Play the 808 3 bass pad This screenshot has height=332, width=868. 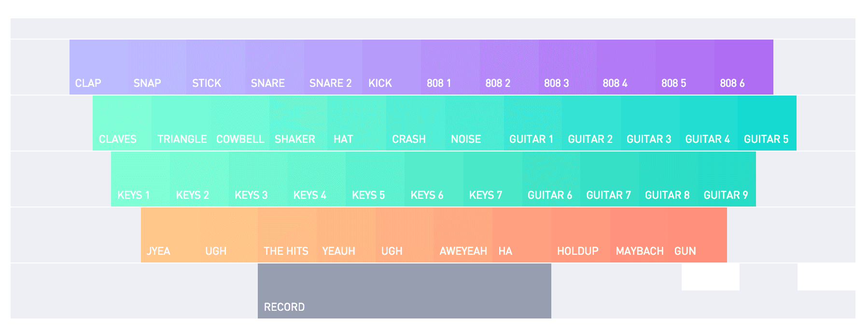[568, 67]
